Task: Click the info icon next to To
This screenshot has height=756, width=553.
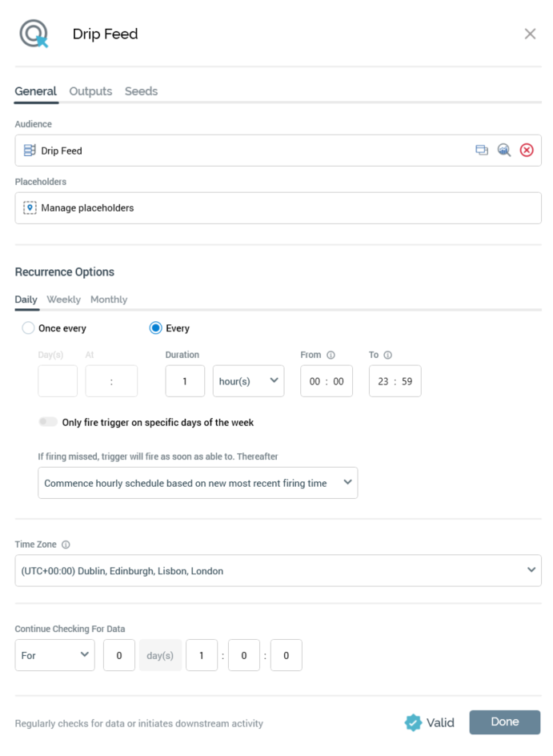Action: (x=389, y=355)
